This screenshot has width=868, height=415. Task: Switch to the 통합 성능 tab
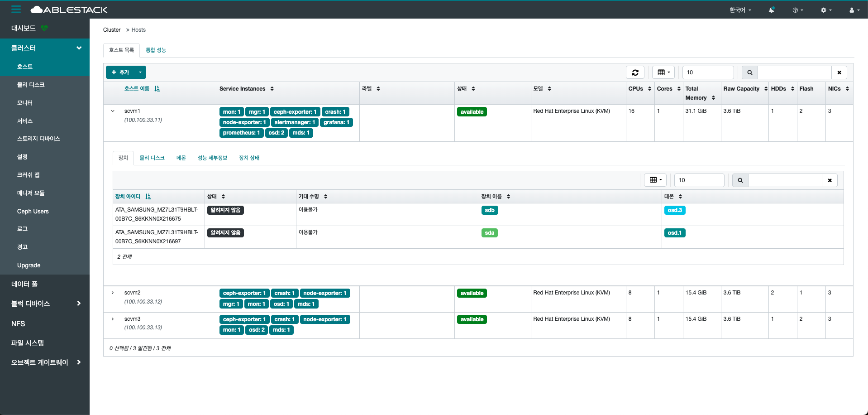[156, 50]
